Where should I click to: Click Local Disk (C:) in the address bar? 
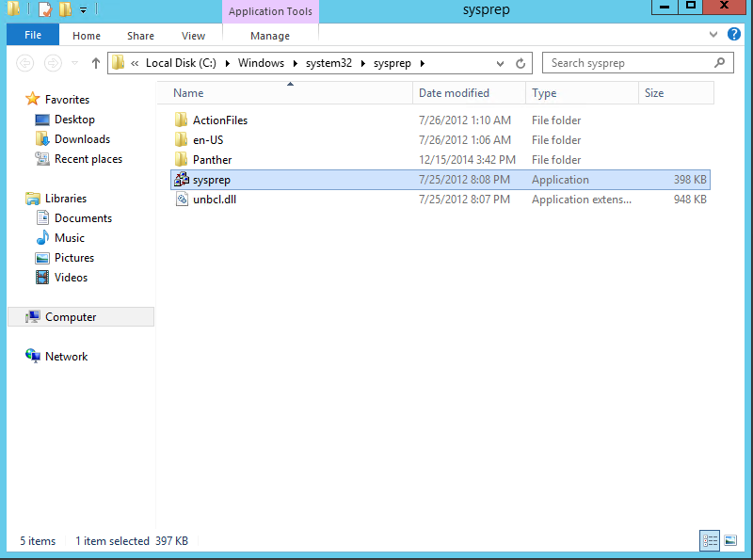pyautogui.click(x=181, y=63)
